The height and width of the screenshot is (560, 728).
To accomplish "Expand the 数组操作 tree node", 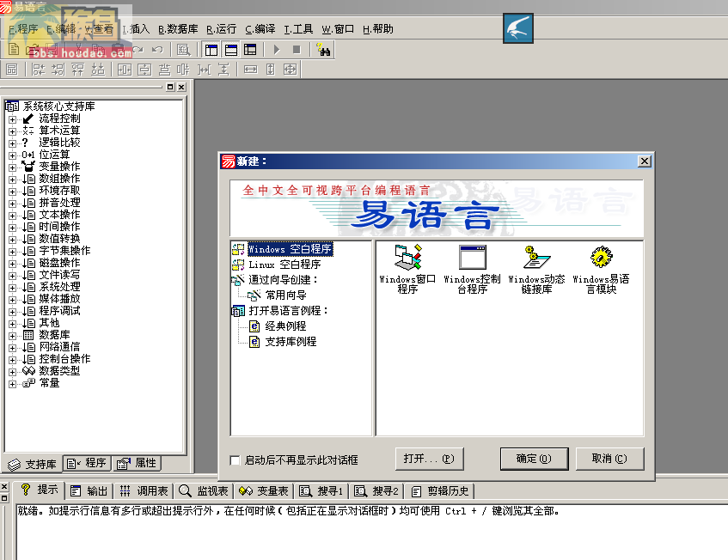I will (x=13, y=180).
